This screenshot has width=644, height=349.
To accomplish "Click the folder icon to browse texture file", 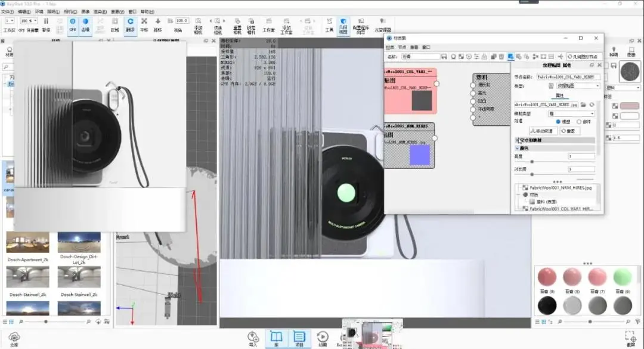I will [584, 105].
